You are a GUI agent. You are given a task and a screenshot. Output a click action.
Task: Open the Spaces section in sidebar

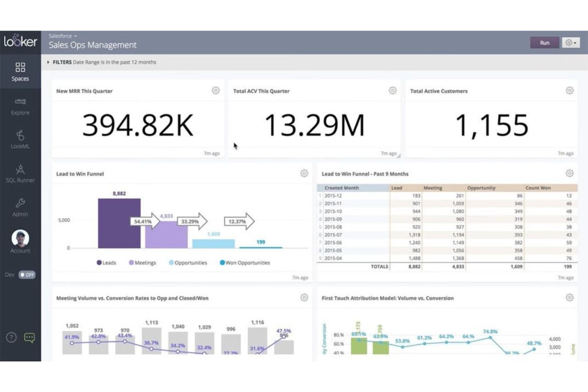point(20,71)
